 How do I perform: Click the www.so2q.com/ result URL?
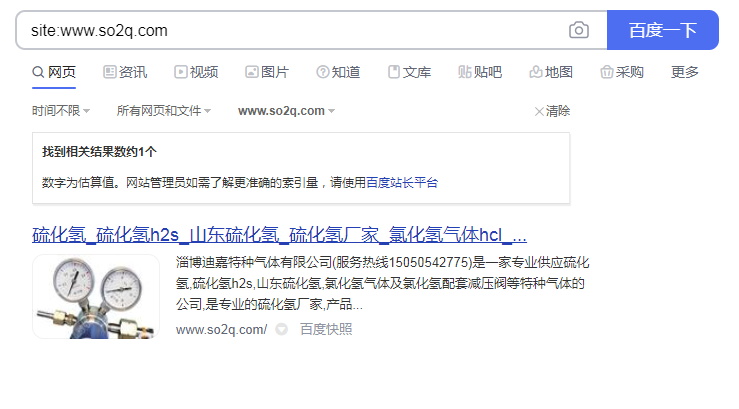222,329
